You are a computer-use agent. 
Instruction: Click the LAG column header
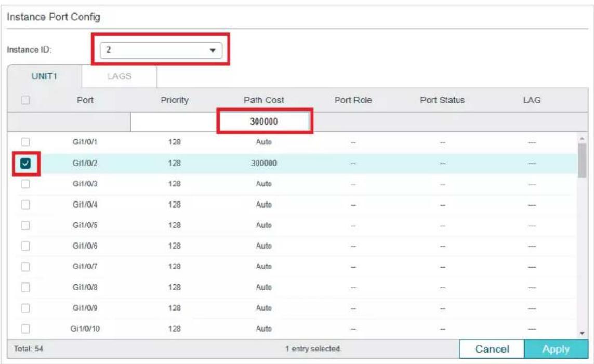(x=532, y=100)
